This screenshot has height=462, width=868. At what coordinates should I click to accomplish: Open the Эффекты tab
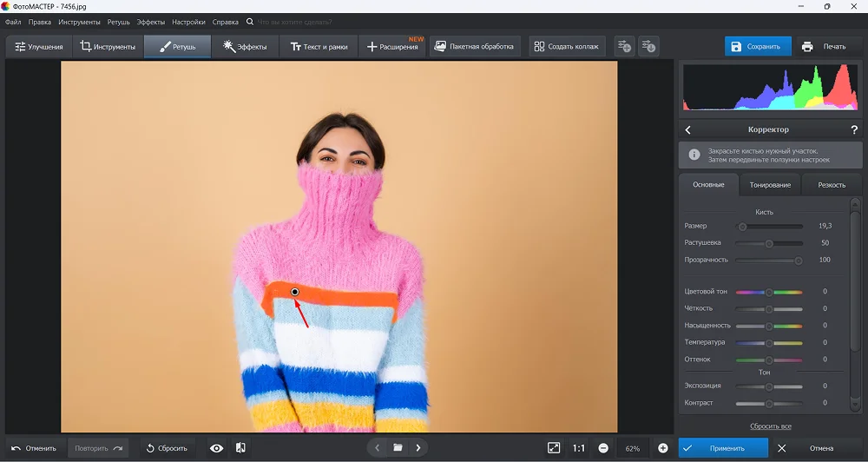[x=245, y=47]
